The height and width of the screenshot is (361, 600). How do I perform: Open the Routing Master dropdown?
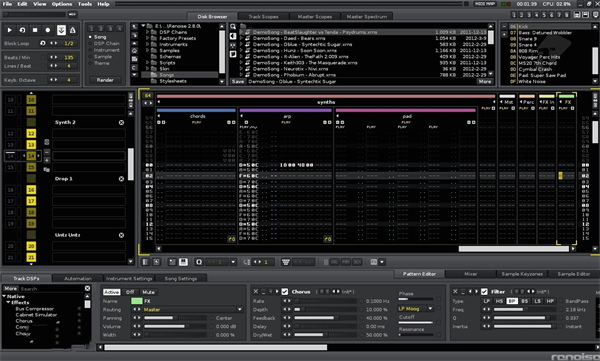193,309
